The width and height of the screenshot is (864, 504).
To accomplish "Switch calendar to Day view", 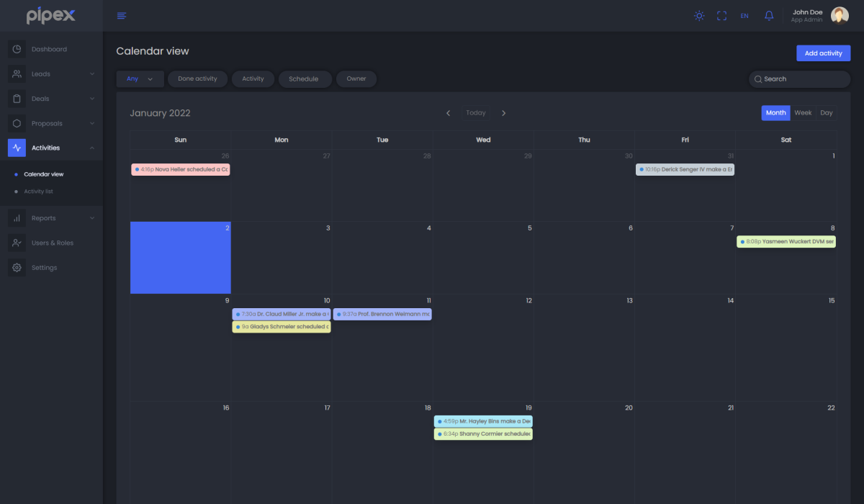I will pyautogui.click(x=827, y=113).
